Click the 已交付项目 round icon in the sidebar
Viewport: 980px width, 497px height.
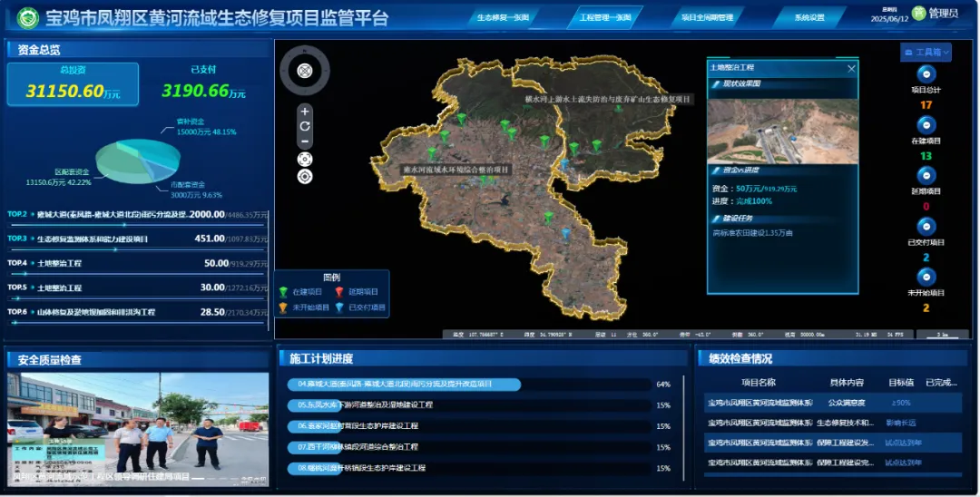click(926, 227)
